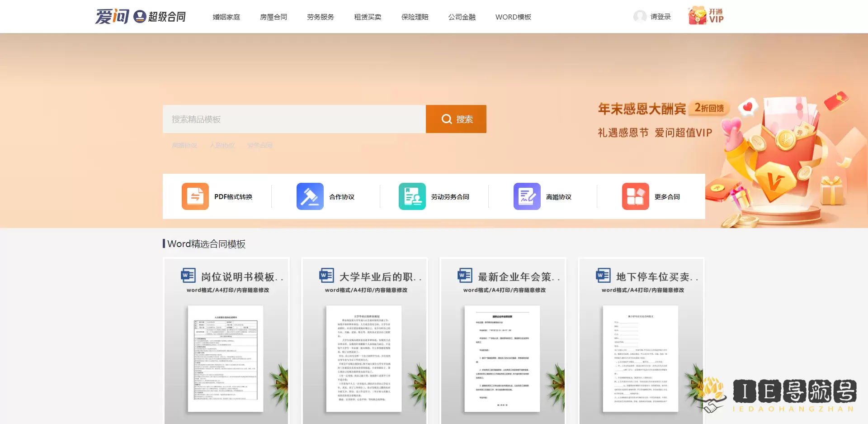The height and width of the screenshot is (424, 868).
Task: Click the search magnifier icon
Action: 447,119
